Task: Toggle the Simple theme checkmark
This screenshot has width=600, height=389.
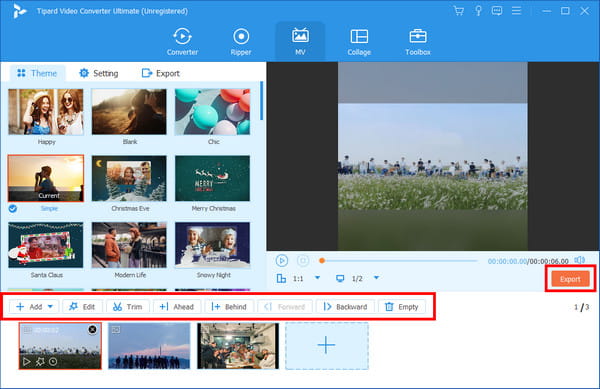Action: [13, 208]
